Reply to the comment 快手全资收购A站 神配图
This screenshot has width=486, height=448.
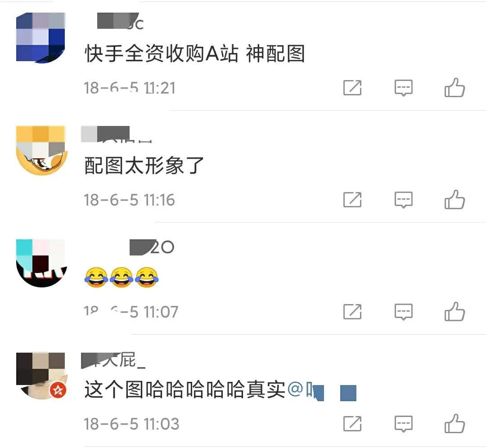pos(403,88)
